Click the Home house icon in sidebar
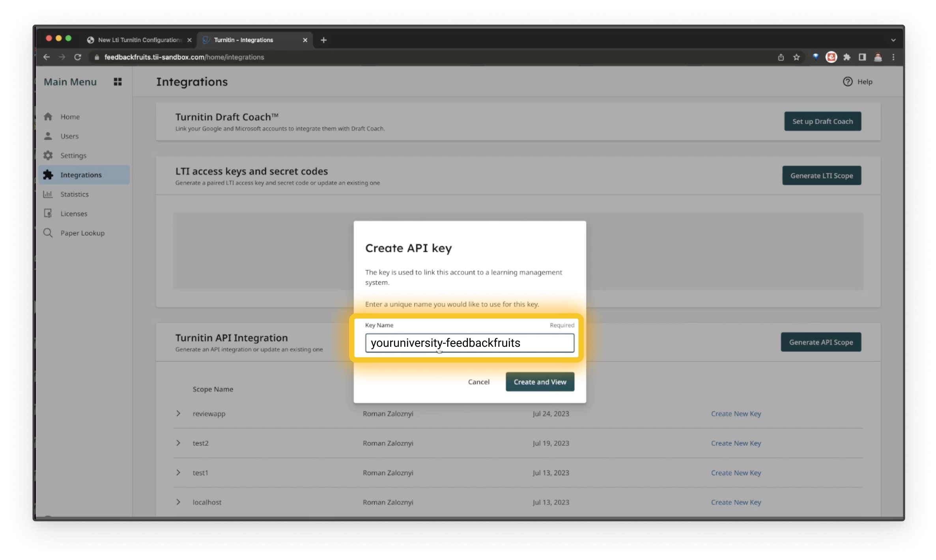 click(48, 117)
